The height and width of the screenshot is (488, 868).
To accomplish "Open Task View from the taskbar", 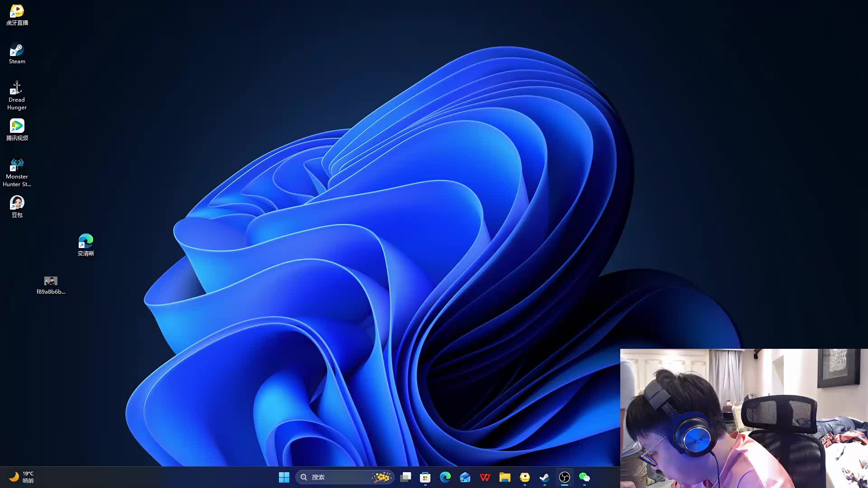I will pyautogui.click(x=406, y=477).
